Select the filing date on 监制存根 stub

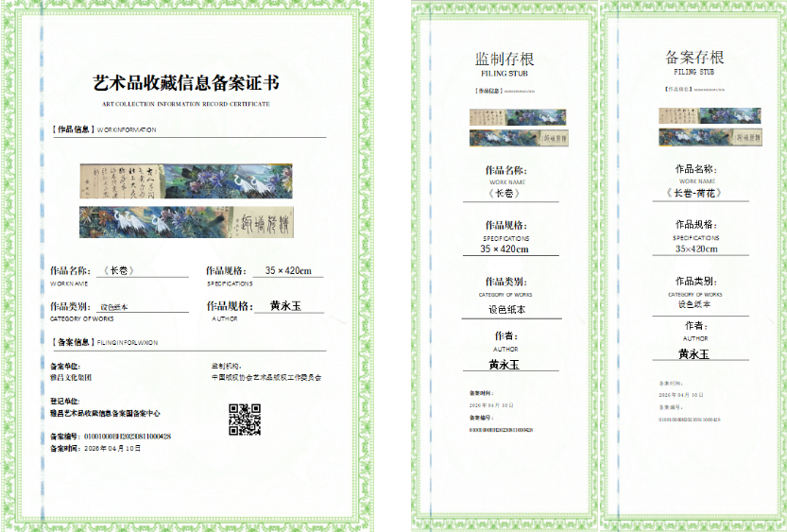[491, 405]
